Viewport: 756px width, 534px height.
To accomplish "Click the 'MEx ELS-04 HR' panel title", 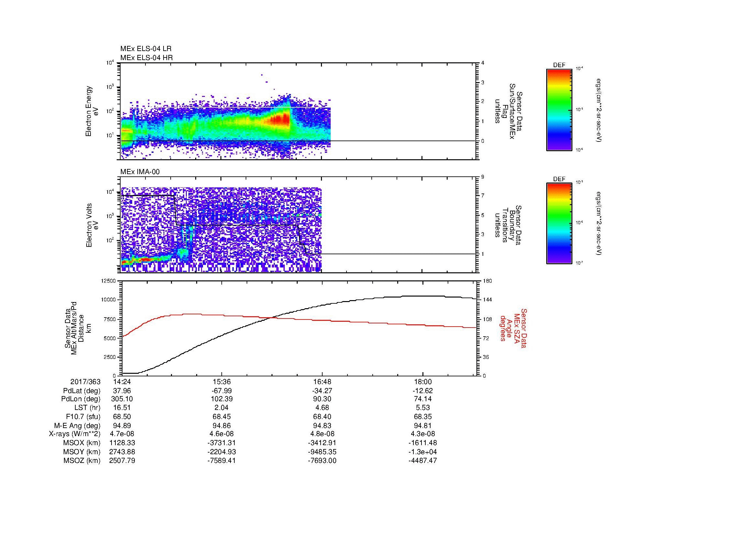I will [x=146, y=58].
